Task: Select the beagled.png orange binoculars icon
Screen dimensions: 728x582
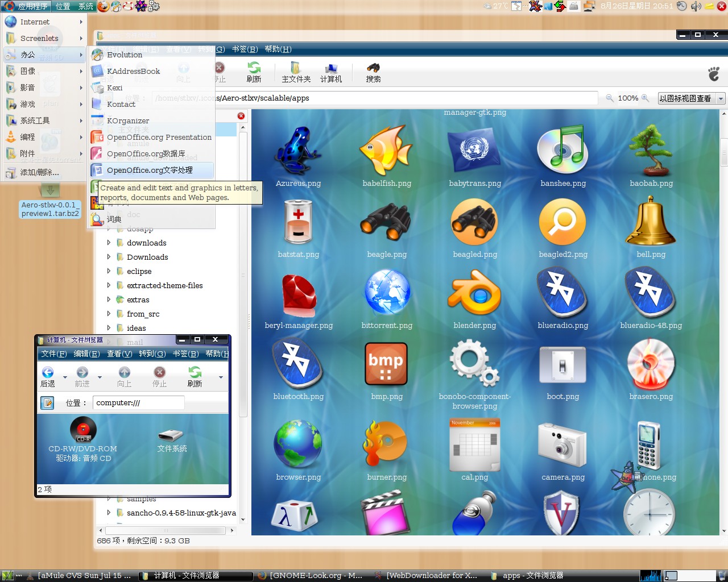Action: [x=474, y=222]
